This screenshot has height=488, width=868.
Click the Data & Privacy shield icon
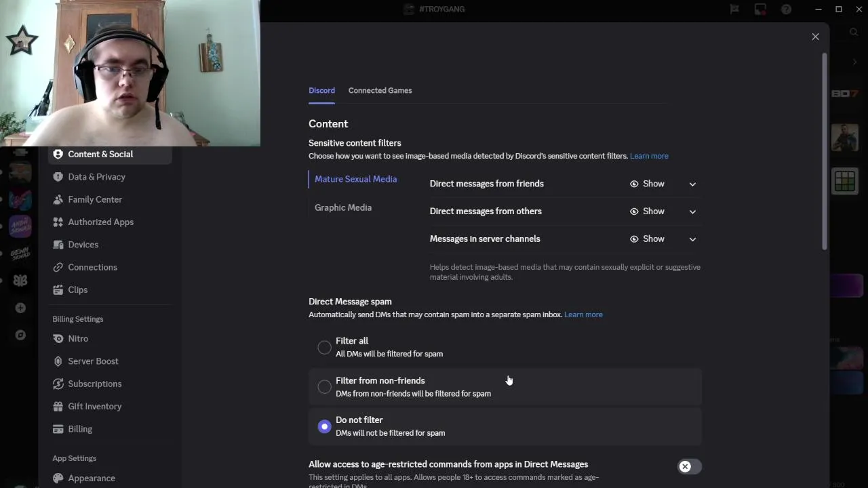coord(58,177)
